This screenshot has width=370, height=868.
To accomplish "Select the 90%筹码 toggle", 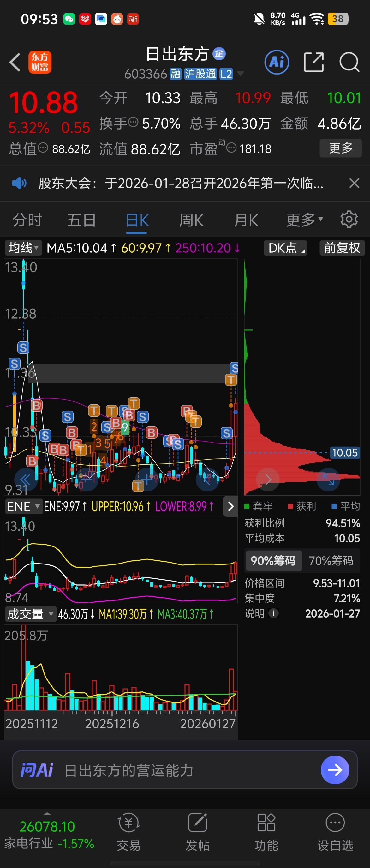I will (x=273, y=561).
